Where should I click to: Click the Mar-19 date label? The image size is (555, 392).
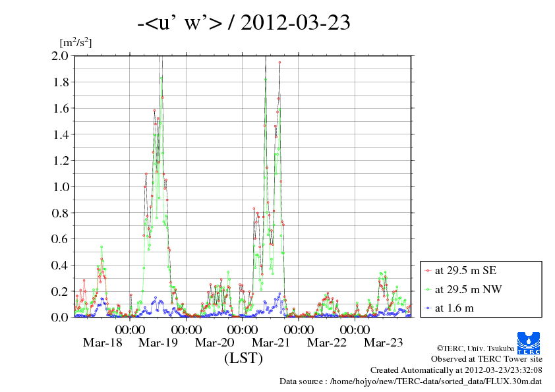click(158, 343)
